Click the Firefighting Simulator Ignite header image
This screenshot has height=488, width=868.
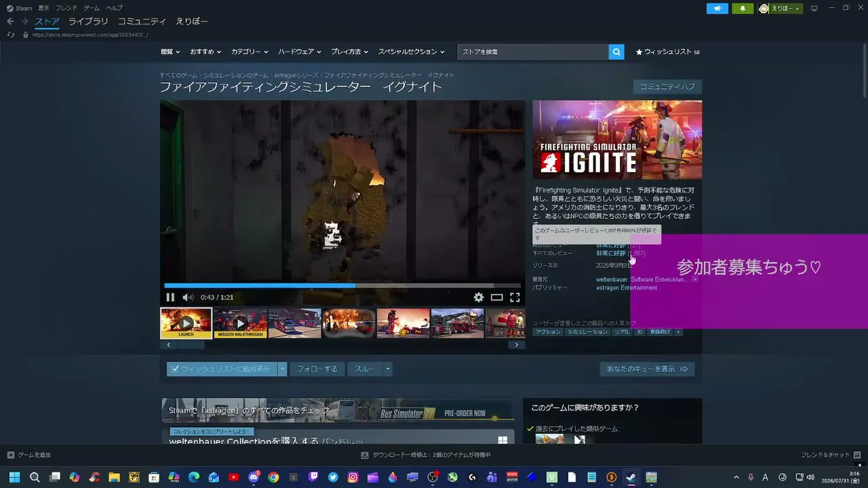(617, 140)
